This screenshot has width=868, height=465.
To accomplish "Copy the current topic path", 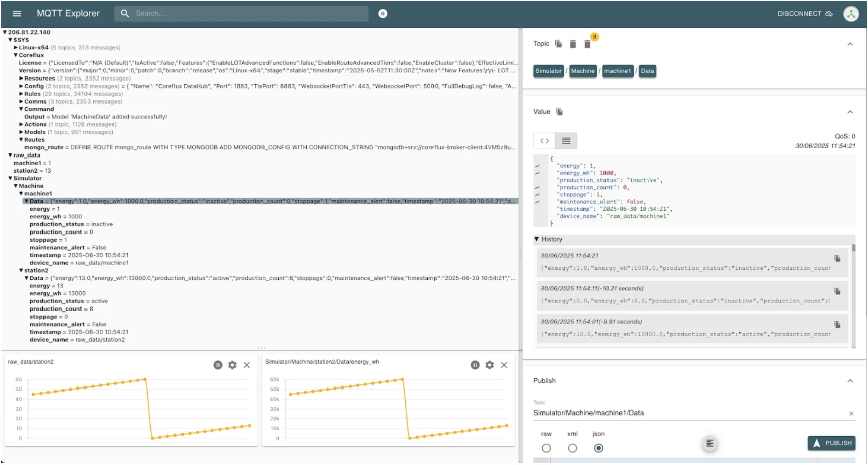I will click(558, 44).
